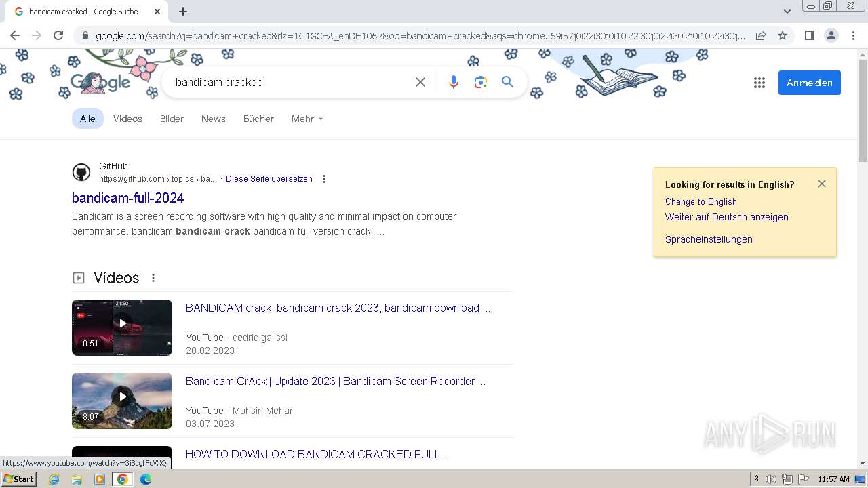Clear the search box with the X
The height and width of the screenshot is (488, 868).
pos(420,82)
